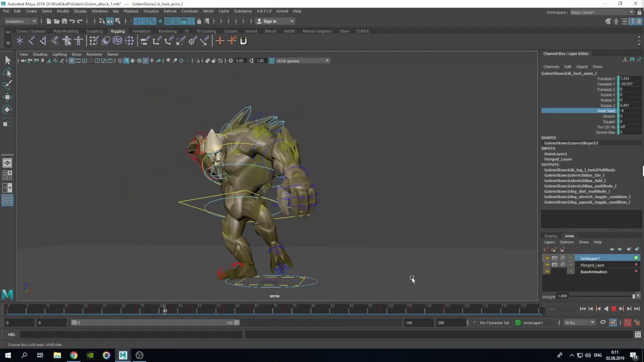Open the Channels menu in Channel Box
The height and width of the screenshot is (362, 644).
pyautogui.click(x=551, y=66)
